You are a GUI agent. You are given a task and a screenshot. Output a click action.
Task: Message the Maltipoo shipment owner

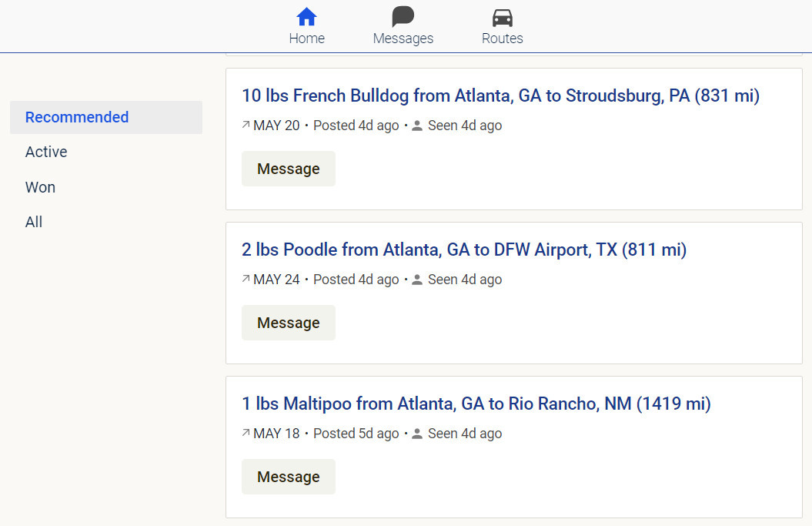coord(289,477)
